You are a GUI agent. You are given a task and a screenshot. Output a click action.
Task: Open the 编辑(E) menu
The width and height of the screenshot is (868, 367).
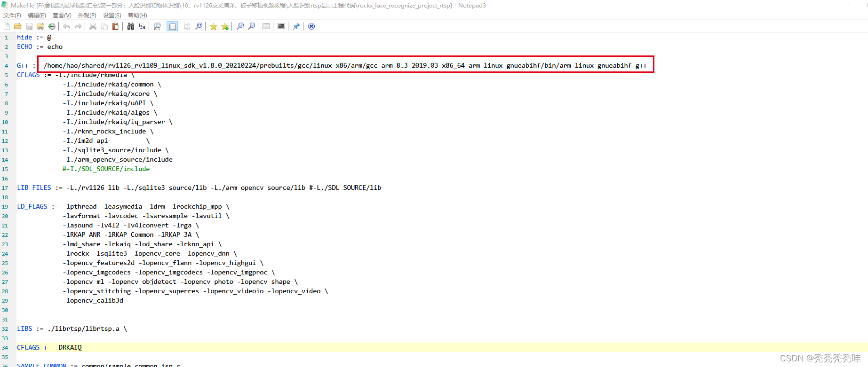click(37, 16)
